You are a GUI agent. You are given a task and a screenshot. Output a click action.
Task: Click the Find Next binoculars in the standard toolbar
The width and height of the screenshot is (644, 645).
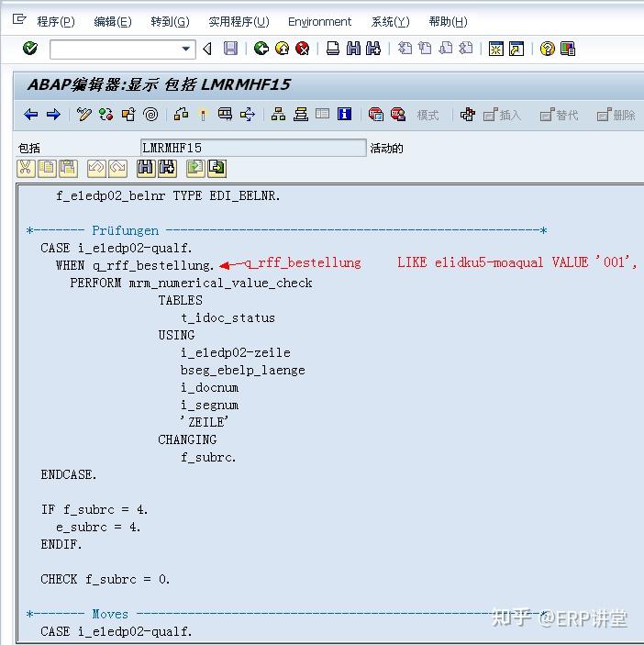click(x=373, y=49)
